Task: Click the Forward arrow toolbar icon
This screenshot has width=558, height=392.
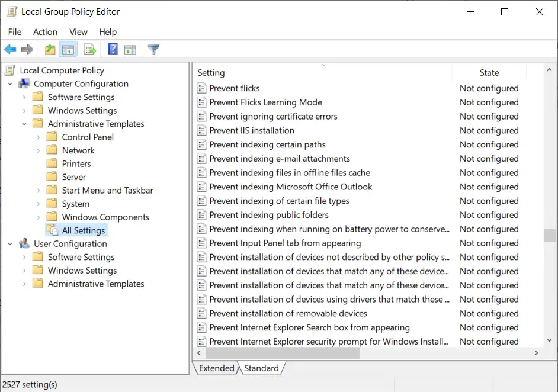Action: click(27, 50)
